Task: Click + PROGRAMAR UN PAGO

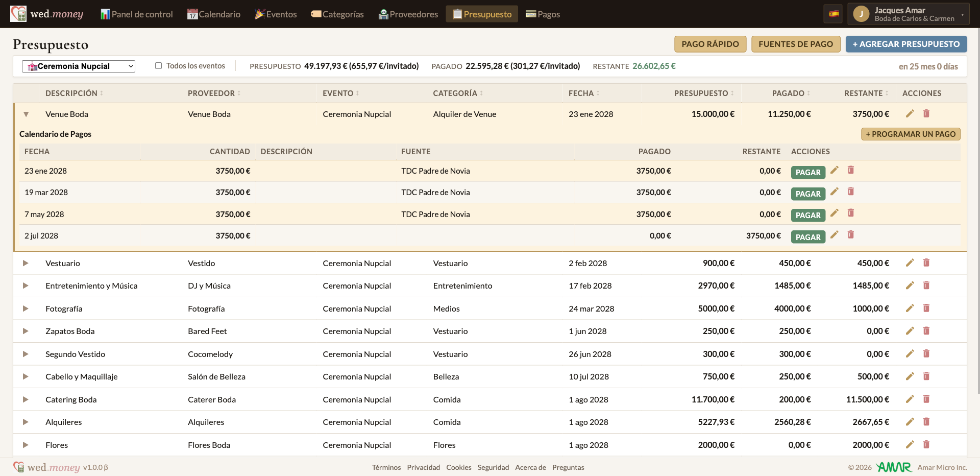Action: click(911, 134)
